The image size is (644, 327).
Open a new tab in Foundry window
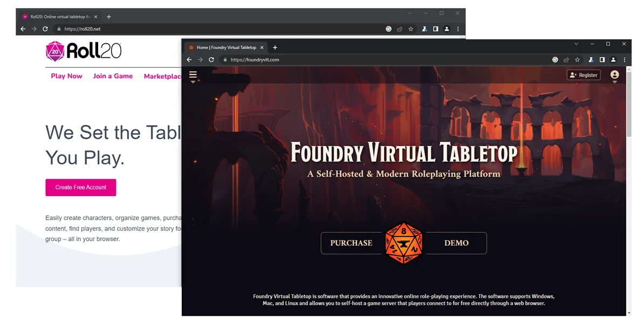pos(275,47)
